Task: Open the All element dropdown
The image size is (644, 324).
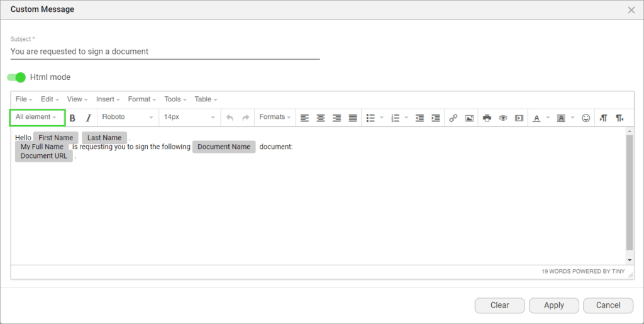Action: tap(37, 117)
